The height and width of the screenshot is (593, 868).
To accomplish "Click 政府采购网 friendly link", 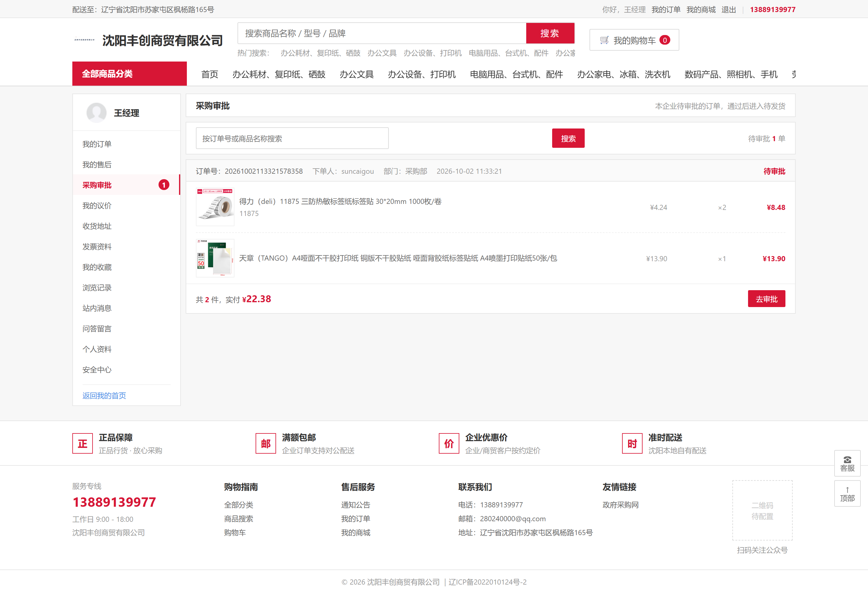I will 620,505.
